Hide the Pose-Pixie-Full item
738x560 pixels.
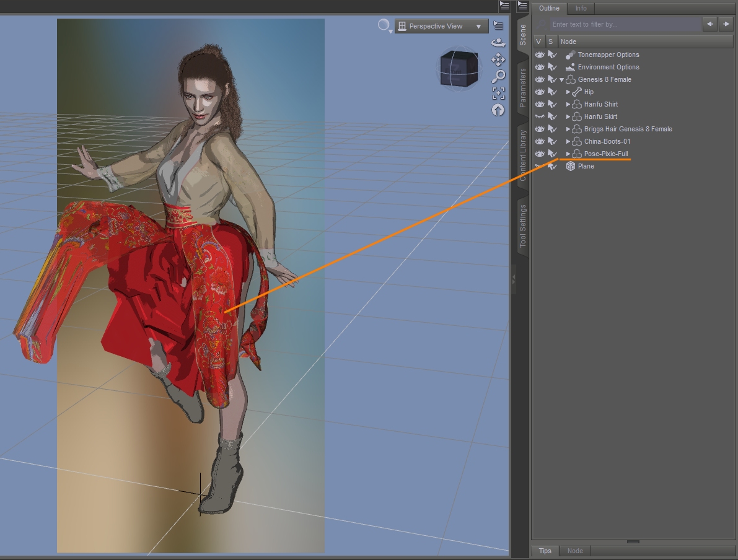point(539,154)
